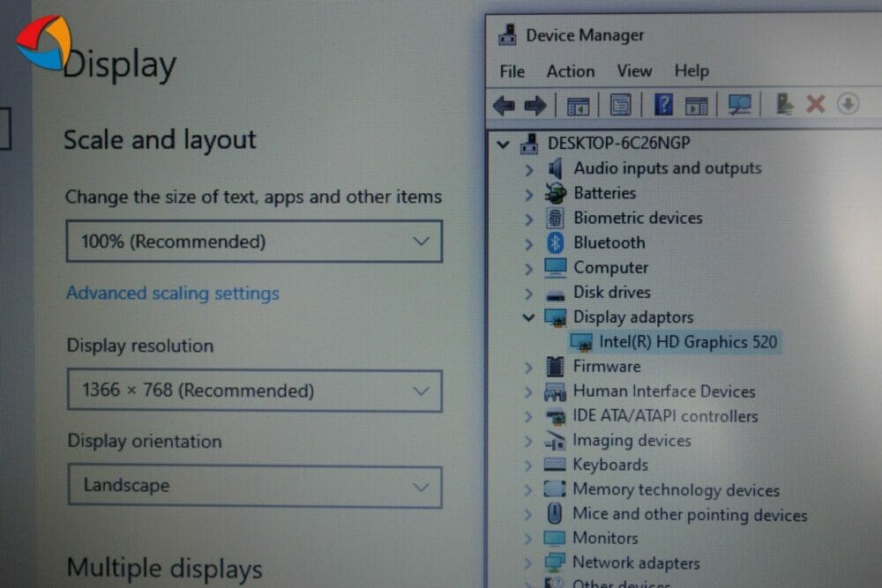Open the File menu in Device Manager
This screenshot has height=588, width=882.
point(512,71)
